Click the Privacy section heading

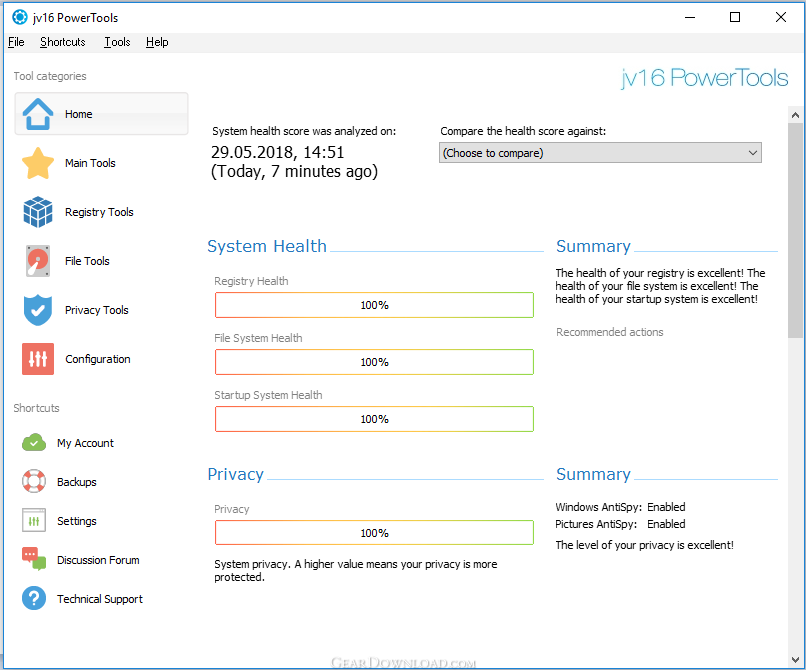point(235,474)
